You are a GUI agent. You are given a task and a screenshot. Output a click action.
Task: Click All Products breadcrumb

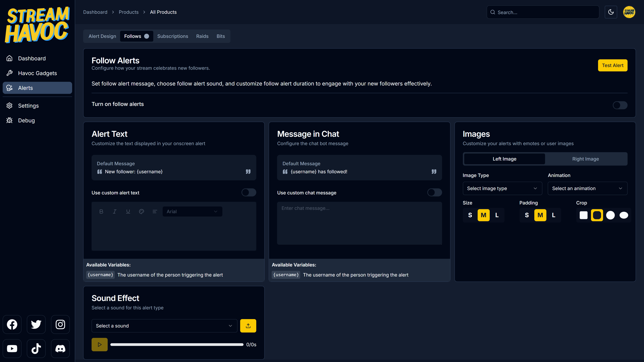point(163,12)
